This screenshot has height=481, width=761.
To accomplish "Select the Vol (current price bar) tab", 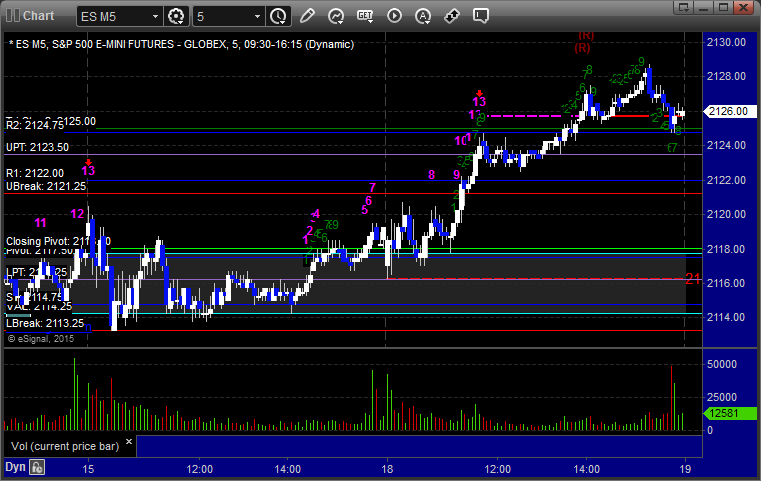I will click(65, 446).
